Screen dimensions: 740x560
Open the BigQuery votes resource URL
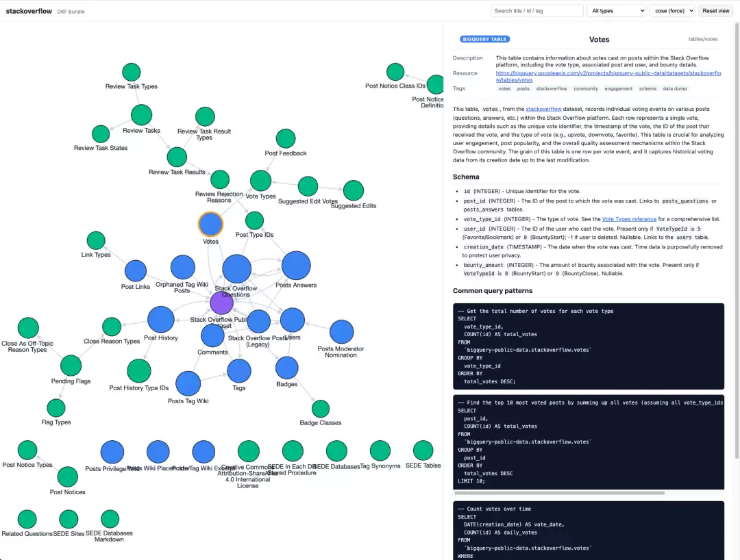coord(608,77)
